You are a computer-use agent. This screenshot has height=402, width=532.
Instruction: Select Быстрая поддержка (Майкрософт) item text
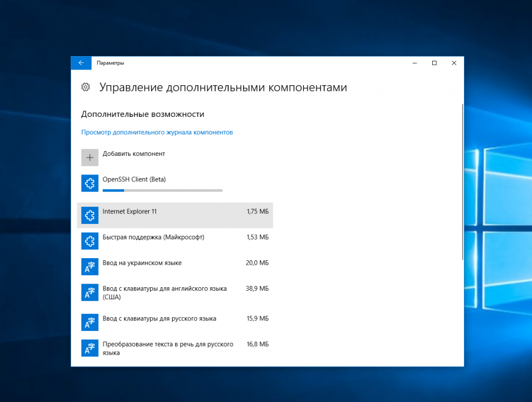[153, 237]
